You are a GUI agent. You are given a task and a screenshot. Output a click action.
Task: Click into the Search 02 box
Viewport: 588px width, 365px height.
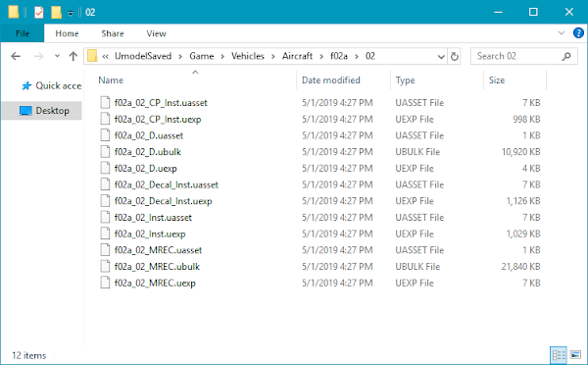point(523,56)
